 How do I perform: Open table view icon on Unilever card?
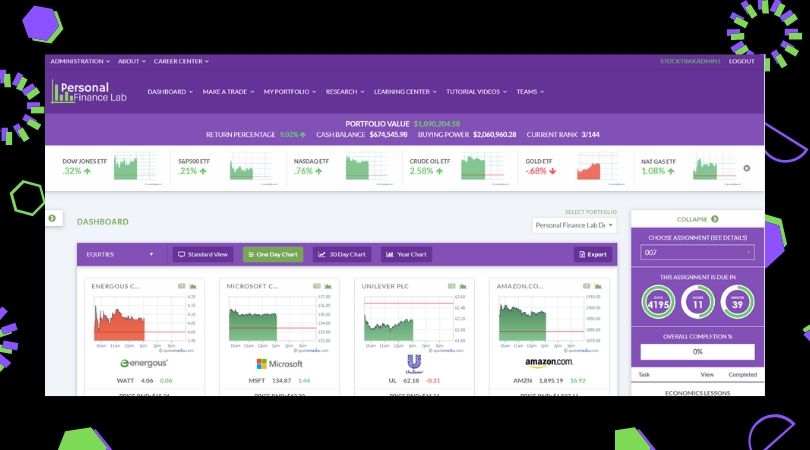pos(451,286)
